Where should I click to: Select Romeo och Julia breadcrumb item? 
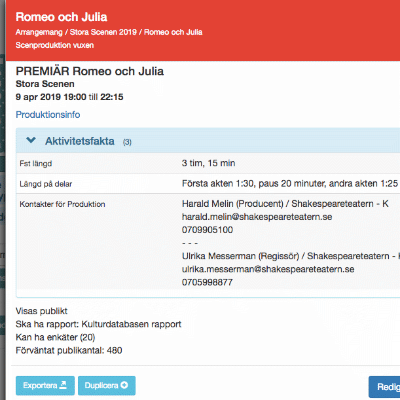pos(173,32)
